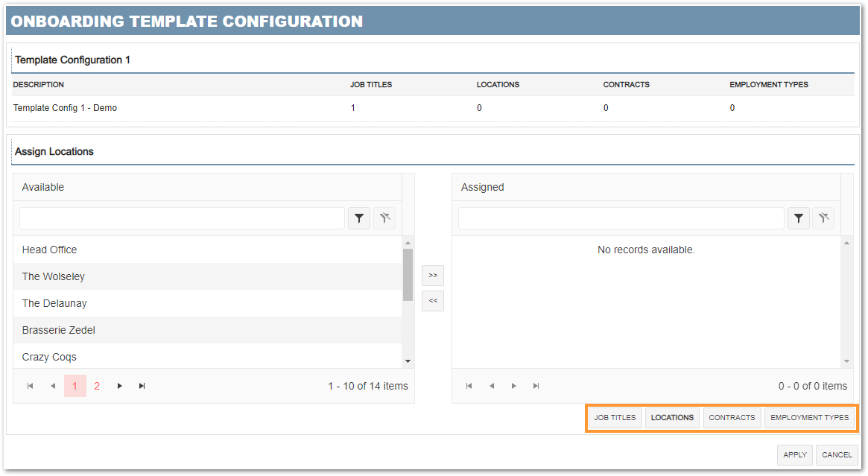The height and width of the screenshot is (476, 868).
Task: Go to first page of Available list
Action: pyautogui.click(x=31, y=386)
